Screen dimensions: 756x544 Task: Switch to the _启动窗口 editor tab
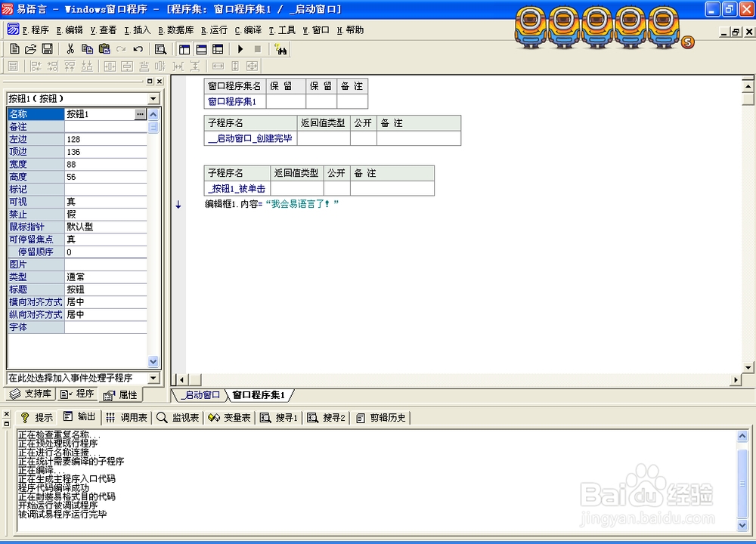pyautogui.click(x=200, y=395)
